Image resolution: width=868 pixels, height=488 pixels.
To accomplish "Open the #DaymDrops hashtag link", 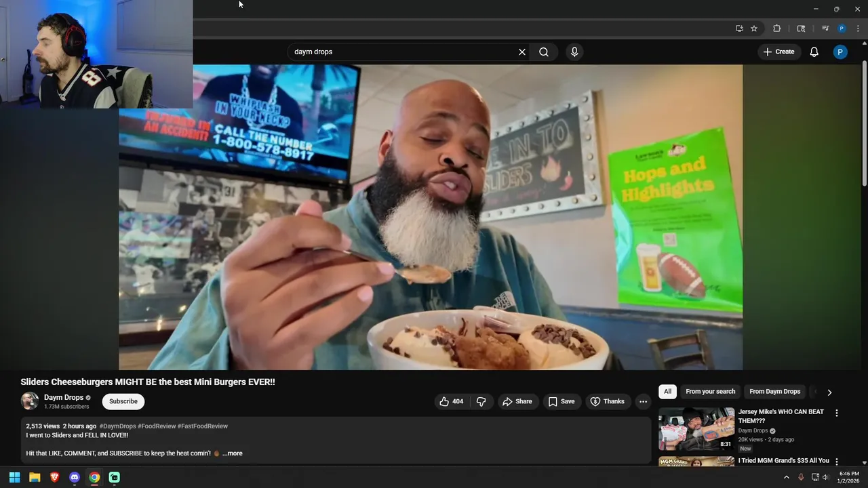I will tap(118, 426).
